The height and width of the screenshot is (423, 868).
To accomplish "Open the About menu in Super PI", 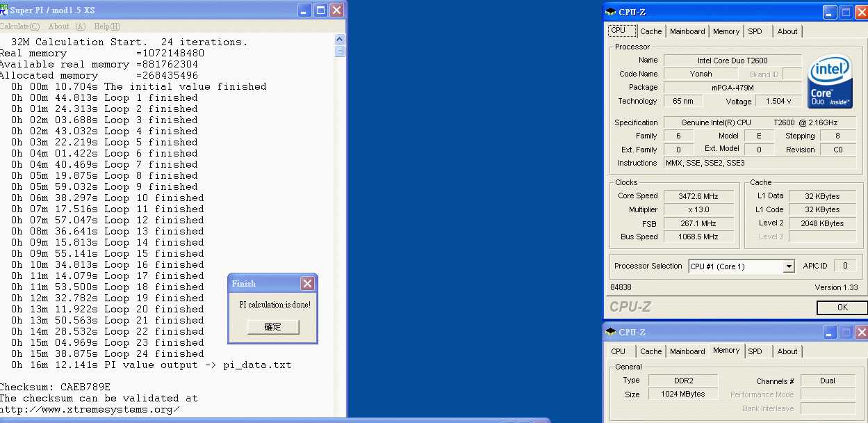I will tap(67, 26).
